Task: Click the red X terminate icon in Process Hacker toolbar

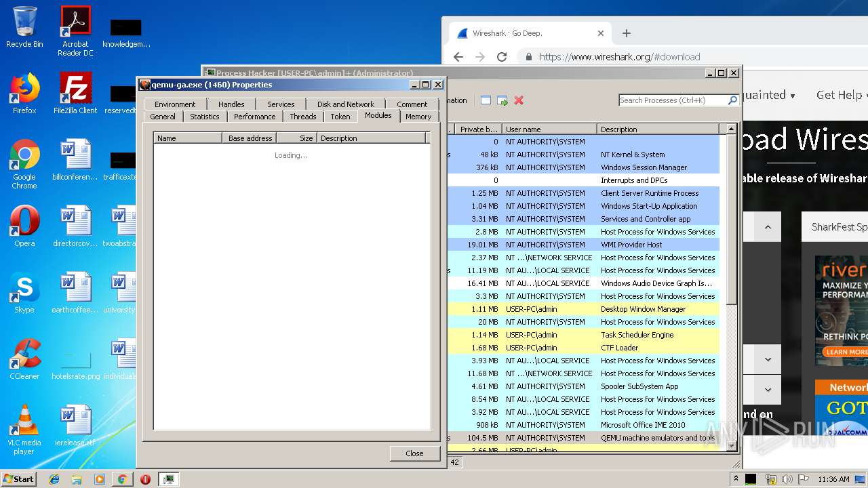Action: [x=519, y=100]
